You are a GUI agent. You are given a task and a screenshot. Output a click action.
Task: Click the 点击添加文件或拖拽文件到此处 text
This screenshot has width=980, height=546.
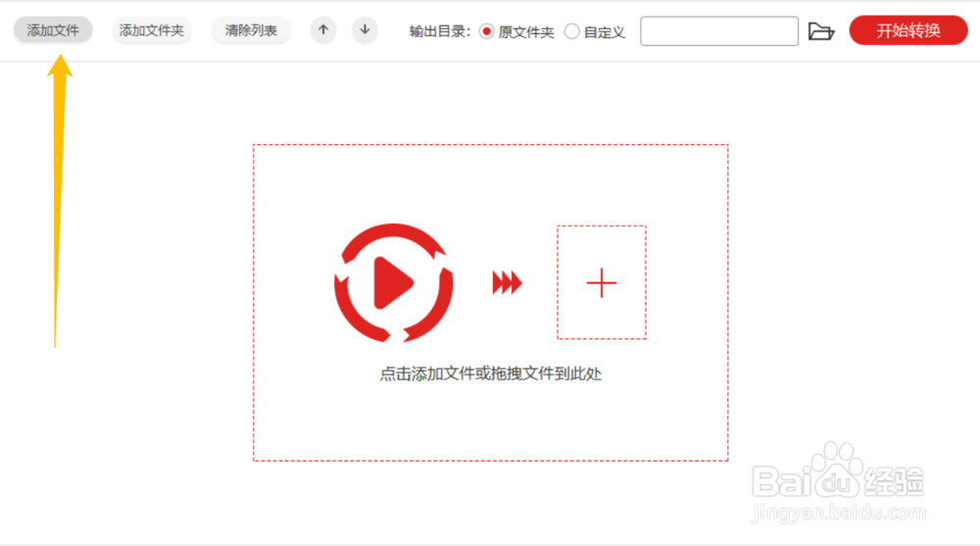tap(491, 374)
